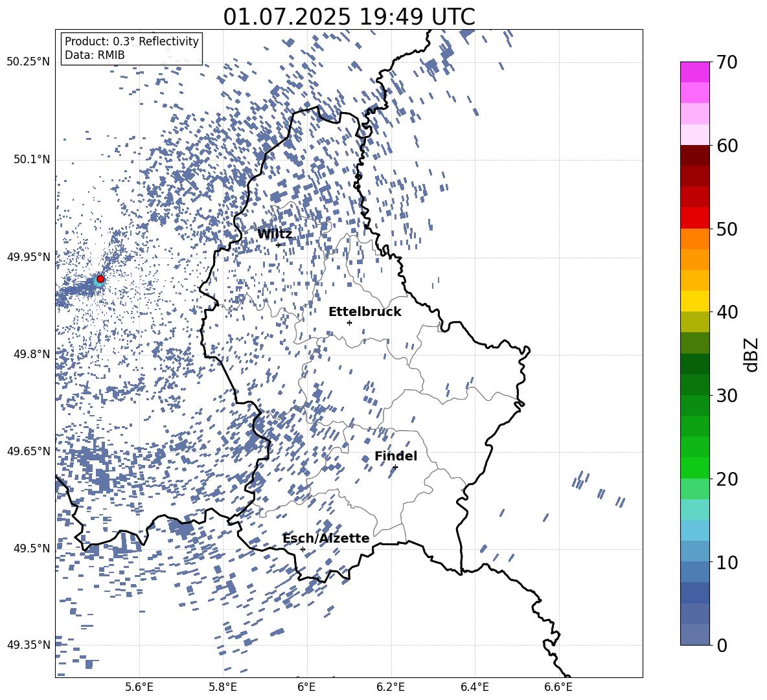767x700 pixels.
Task: Click the Ettelbruck station cross marker
Action: (349, 322)
